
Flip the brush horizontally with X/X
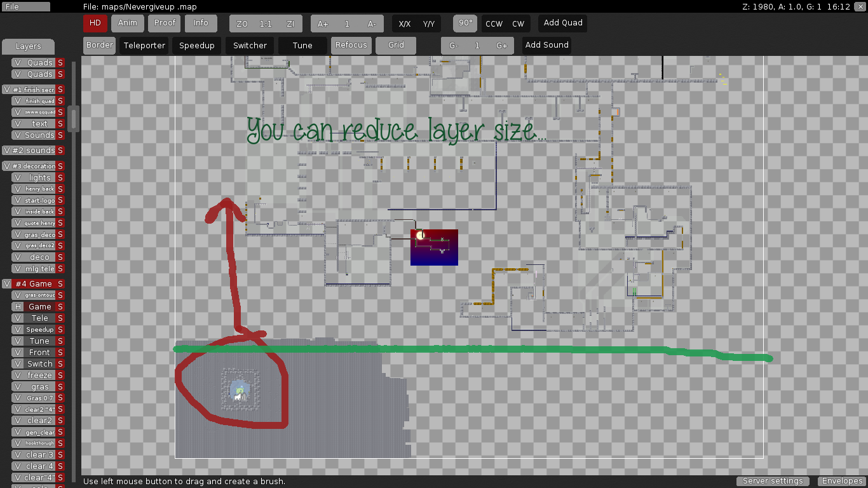pyautogui.click(x=404, y=24)
